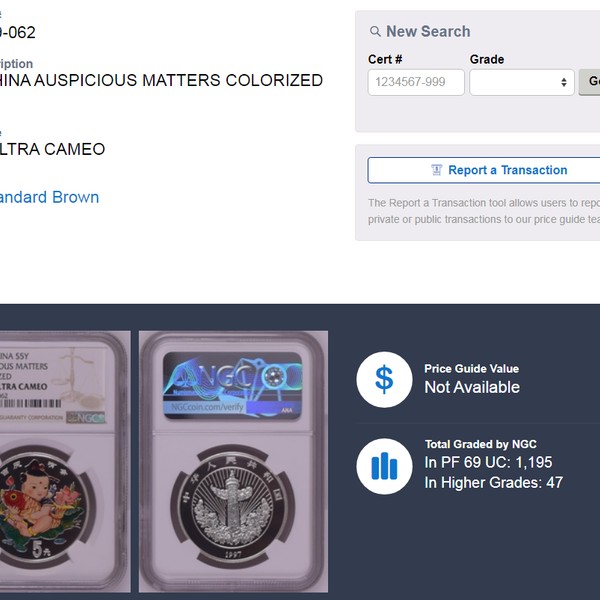Open the Grade dropdown
The height and width of the screenshot is (600, 600).
(522, 82)
